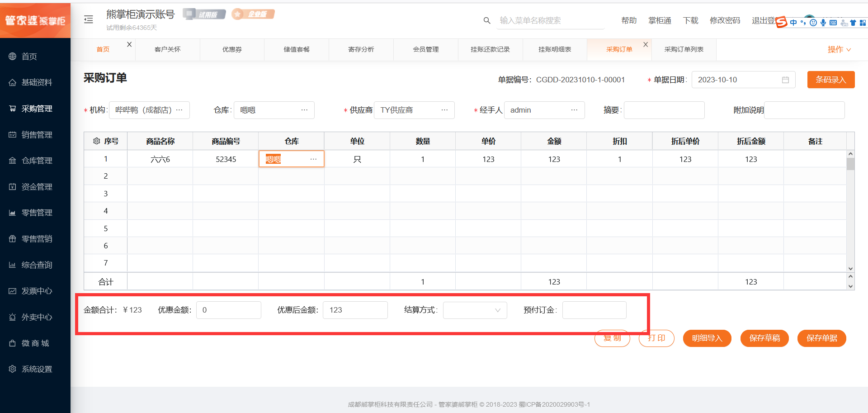Click 零售营销 gift icon
This screenshot has width=868, height=413.
13,239
